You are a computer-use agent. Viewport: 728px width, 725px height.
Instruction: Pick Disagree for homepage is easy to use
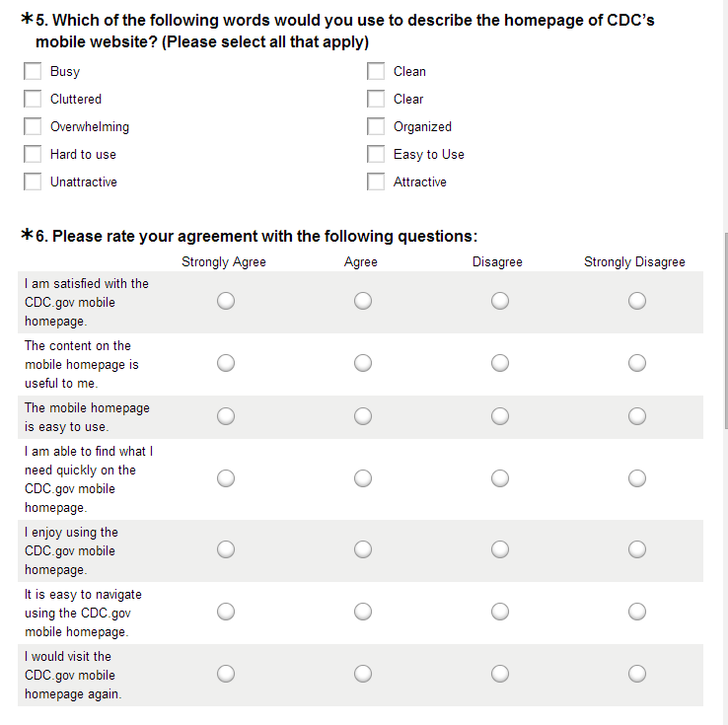500,416
